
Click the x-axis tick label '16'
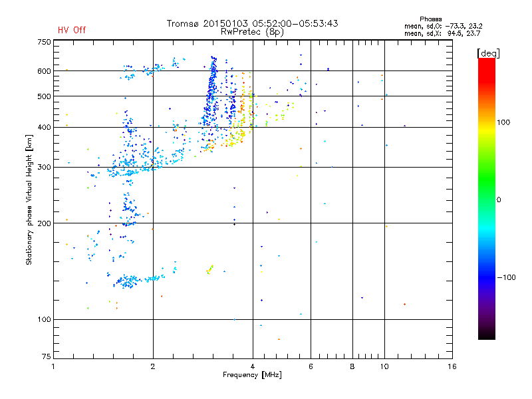pyautogui.click(x=452, y=366)
